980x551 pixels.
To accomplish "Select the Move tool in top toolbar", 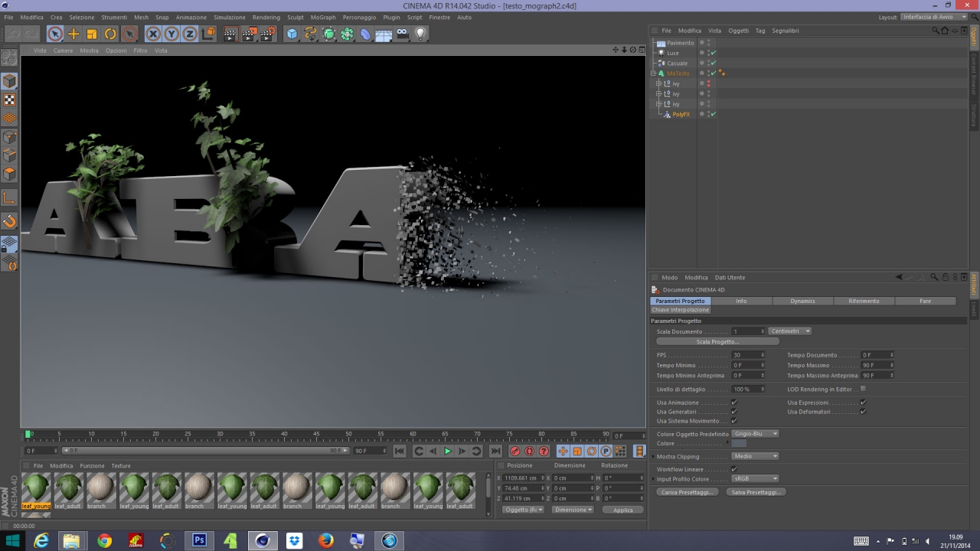I will 73,34.
